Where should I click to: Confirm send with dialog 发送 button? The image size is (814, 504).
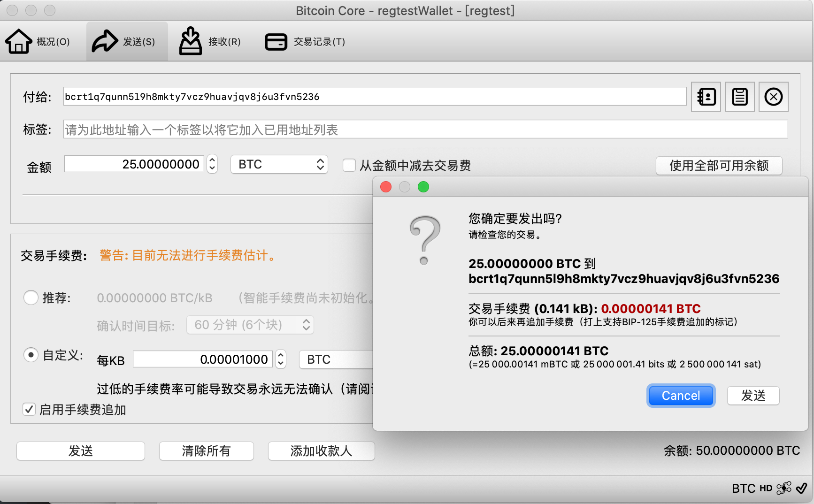(753, 396)
